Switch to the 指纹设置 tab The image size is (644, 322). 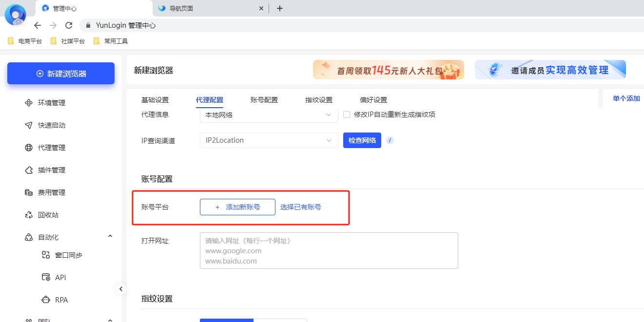click(318, 99)
